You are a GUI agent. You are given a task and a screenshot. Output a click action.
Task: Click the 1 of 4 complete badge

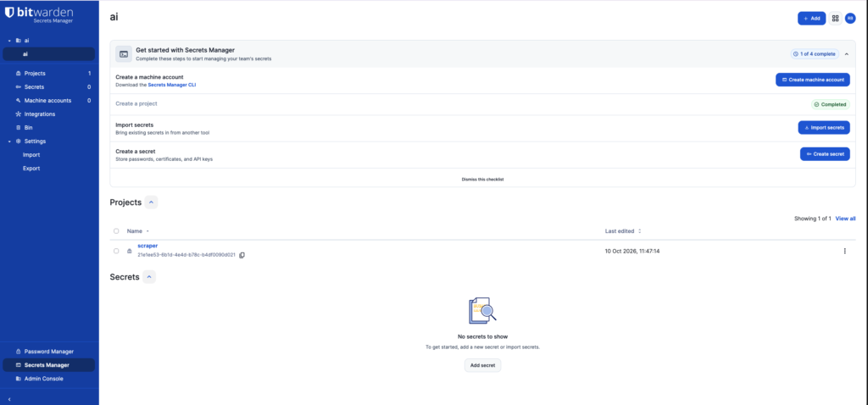pyautogui.click(x=815, y=54)
